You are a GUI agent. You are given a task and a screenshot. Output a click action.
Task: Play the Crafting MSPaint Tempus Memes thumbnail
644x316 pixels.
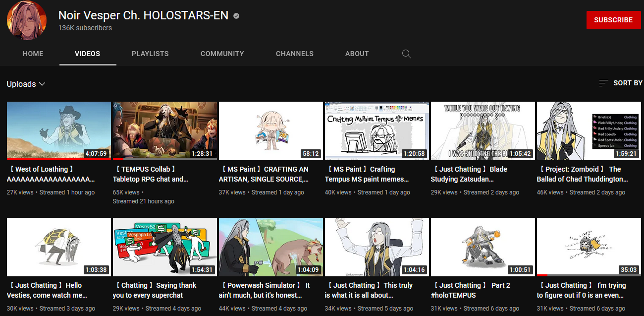point(377,131)
